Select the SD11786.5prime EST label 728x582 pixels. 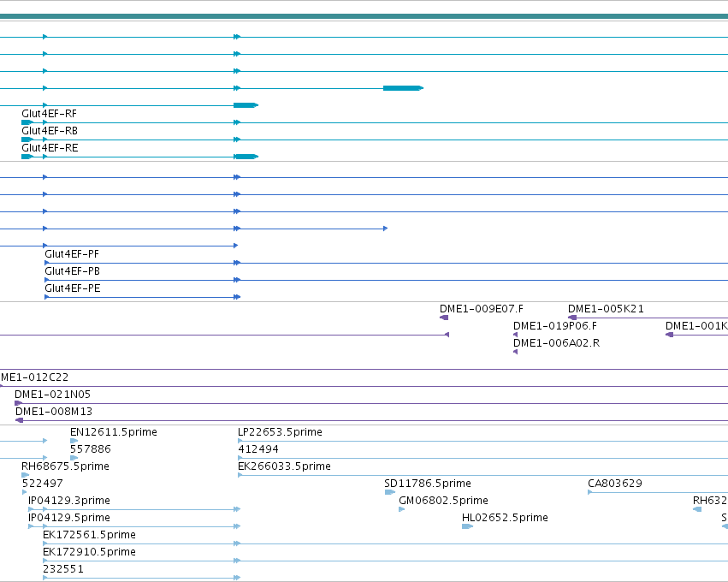coord(428,484)
